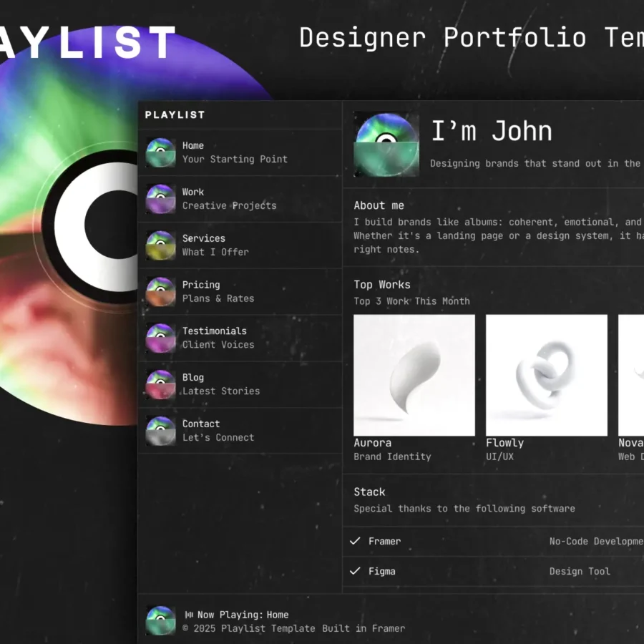Viewport: 644px width, 644px height.
Task: Open the Blog menu item
Action: 240,384
